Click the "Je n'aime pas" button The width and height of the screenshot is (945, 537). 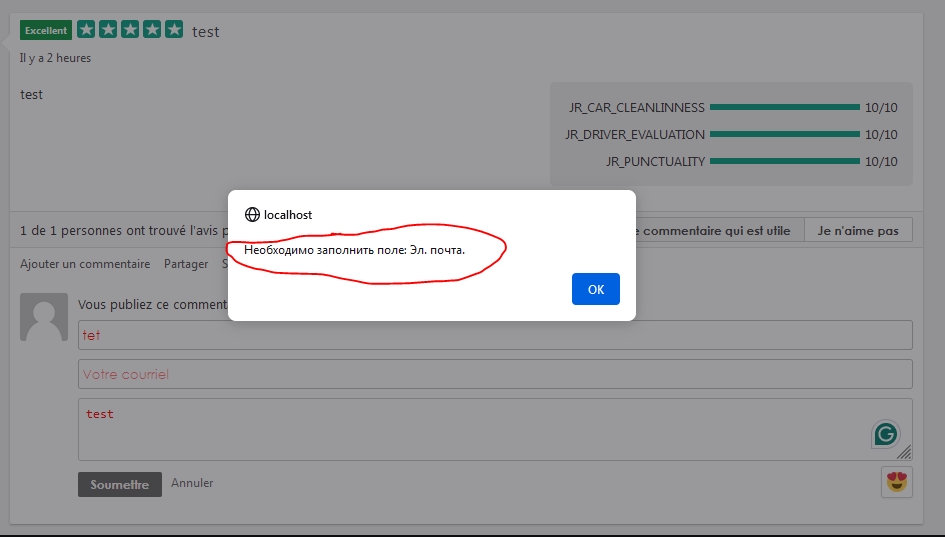[x=858, y=231]
